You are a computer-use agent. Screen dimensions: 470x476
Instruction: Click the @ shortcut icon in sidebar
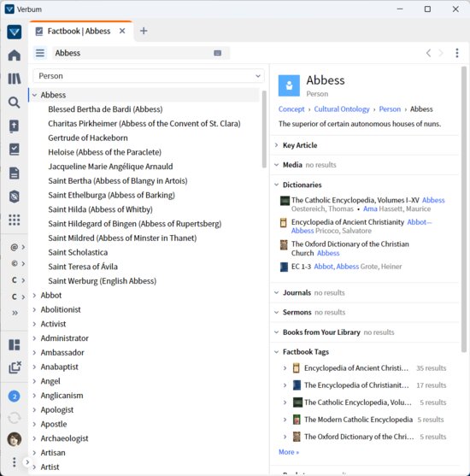[x=14, y=247]
